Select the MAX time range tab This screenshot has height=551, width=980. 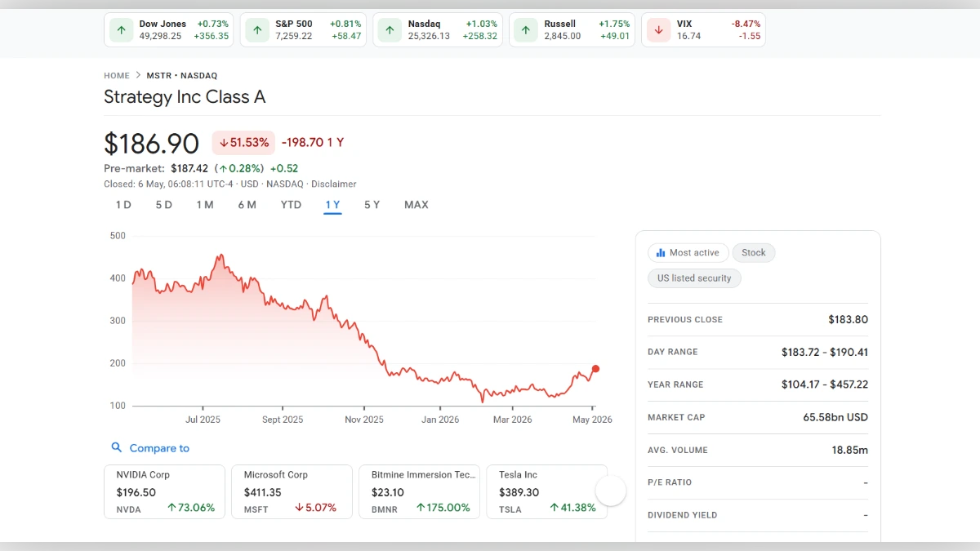pos(416,205)
